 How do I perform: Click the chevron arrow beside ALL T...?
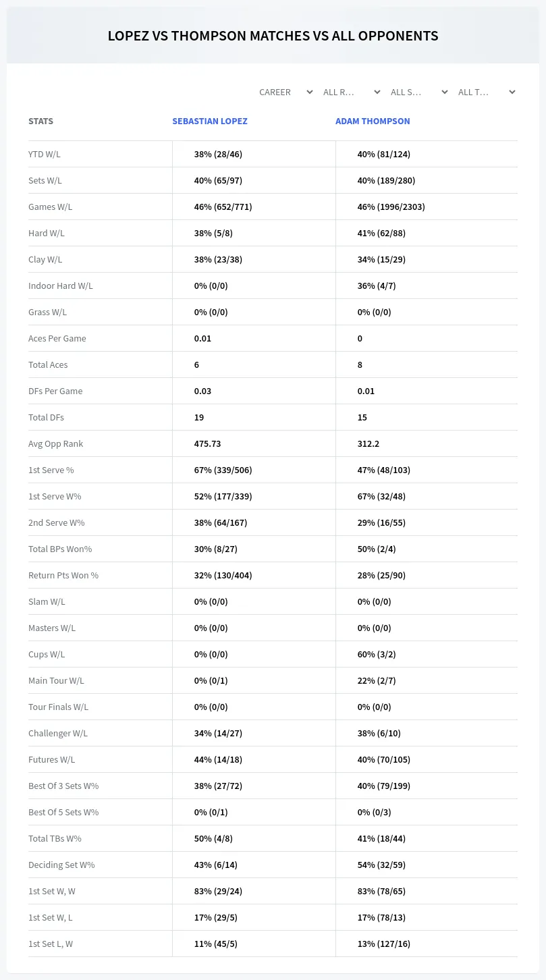click(x=512, y=92)
